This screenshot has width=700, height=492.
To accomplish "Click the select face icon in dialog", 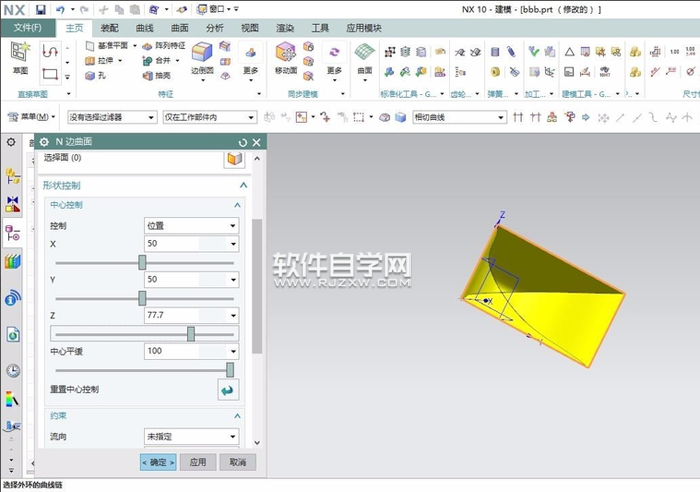I will [x=234, y=160].
